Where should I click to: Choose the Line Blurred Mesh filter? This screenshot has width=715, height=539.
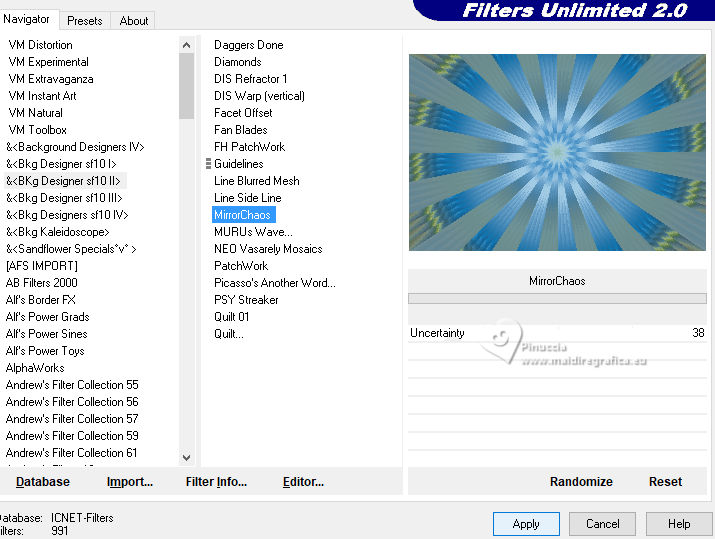click(x=257, y=181)
